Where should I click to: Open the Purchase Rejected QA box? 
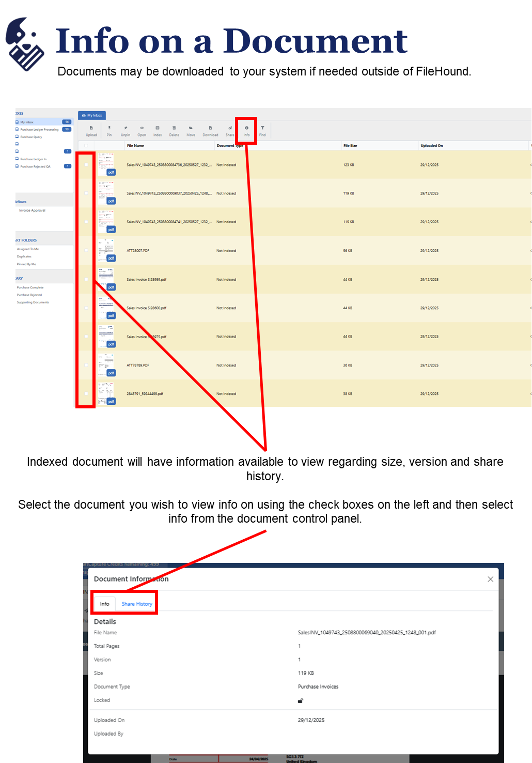point(35,166)
